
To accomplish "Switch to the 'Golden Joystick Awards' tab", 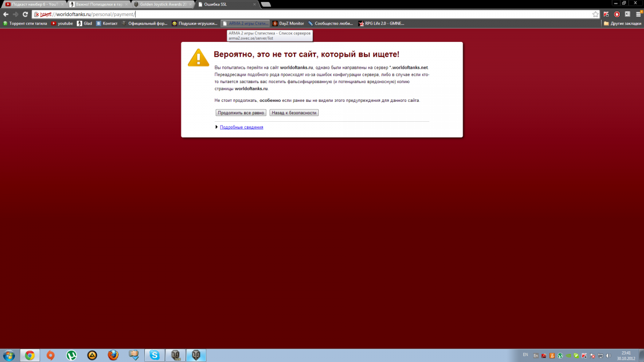I will (163, 4).
